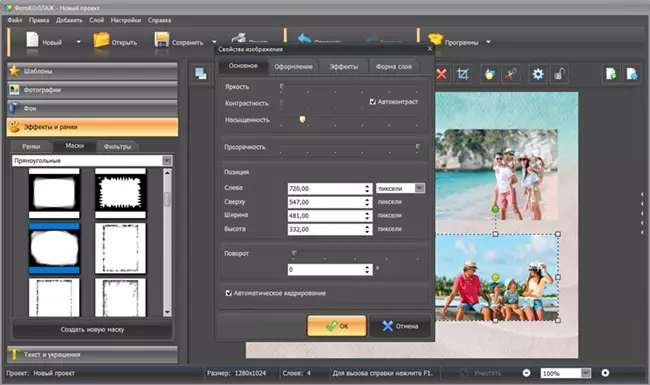This screenshot has width=650, height=385.
Task: Click the Насыщенность slider handle
Action: tap(302, 119)
